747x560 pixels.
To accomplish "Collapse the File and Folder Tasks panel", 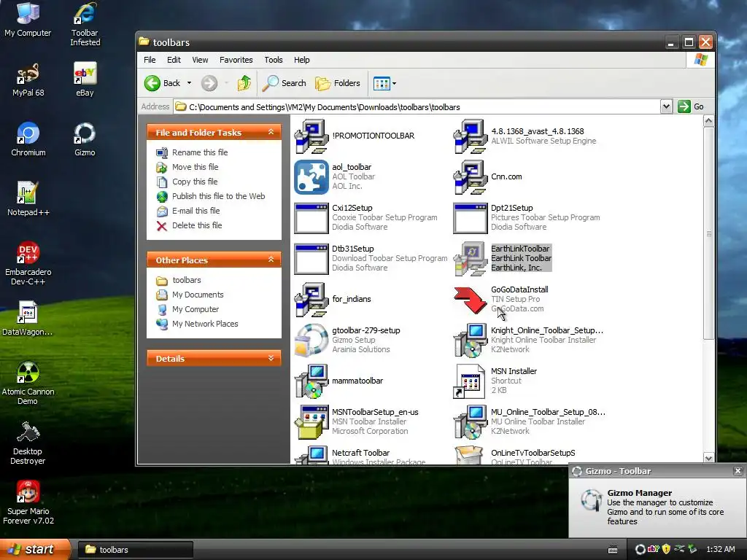I will pos(271,132).
